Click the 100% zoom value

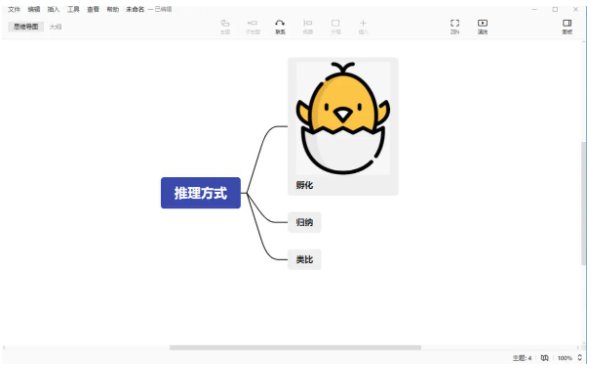point(565,358)
